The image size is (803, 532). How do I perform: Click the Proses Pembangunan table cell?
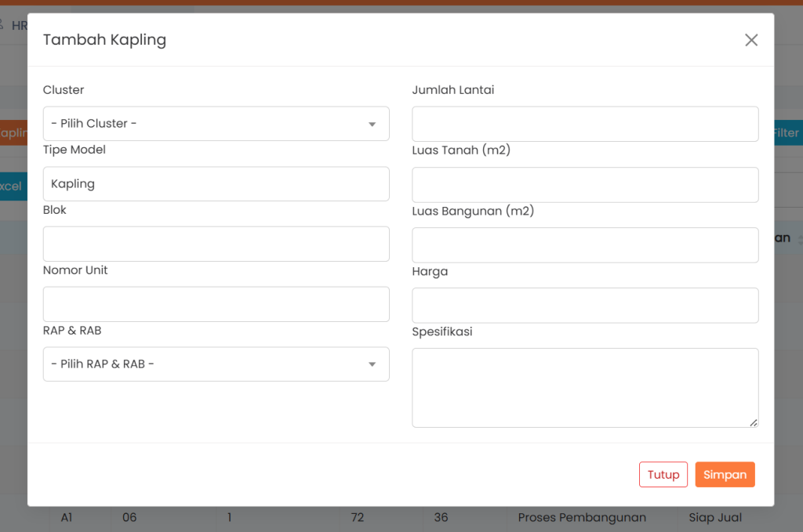pos(582,517)
